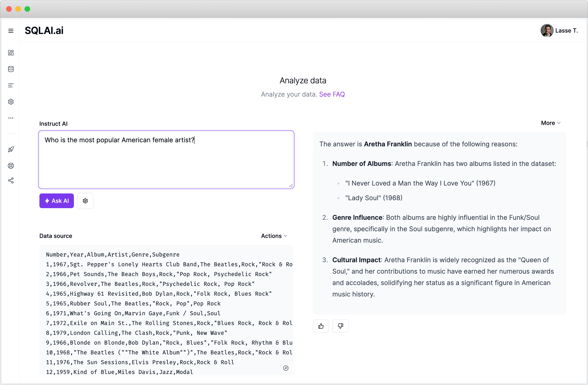
Task: Give the answer a thumbs down
Action: coord(340,326)
